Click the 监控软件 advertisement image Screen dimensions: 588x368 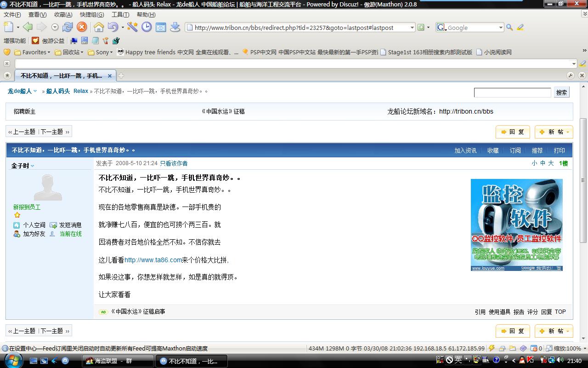pos(516,225)
